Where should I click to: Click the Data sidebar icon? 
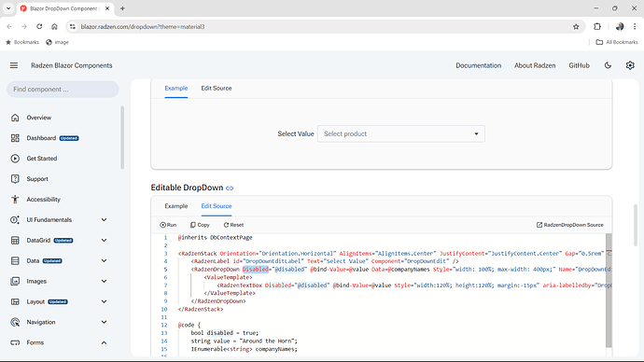point(15,260)
